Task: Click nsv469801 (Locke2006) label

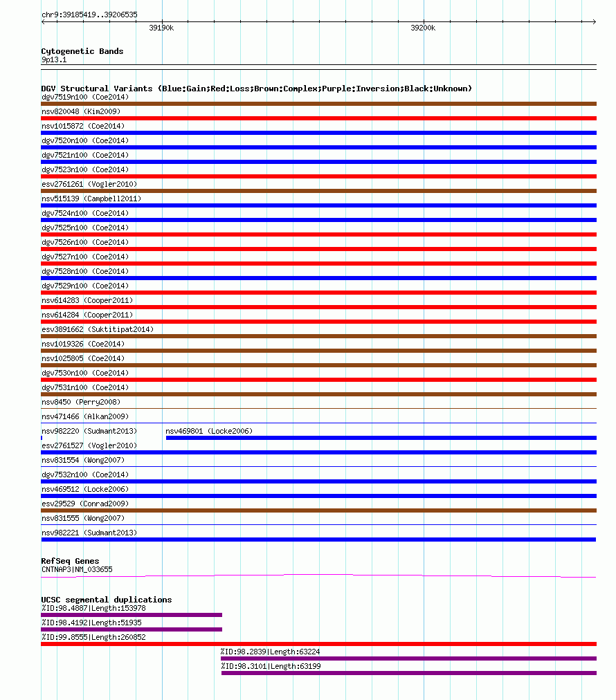Action: click(x=209, y=431)
